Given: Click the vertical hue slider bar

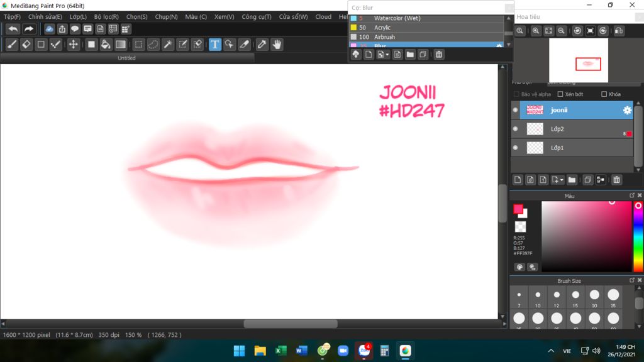Looking at the screenshot, I should 638,236.
